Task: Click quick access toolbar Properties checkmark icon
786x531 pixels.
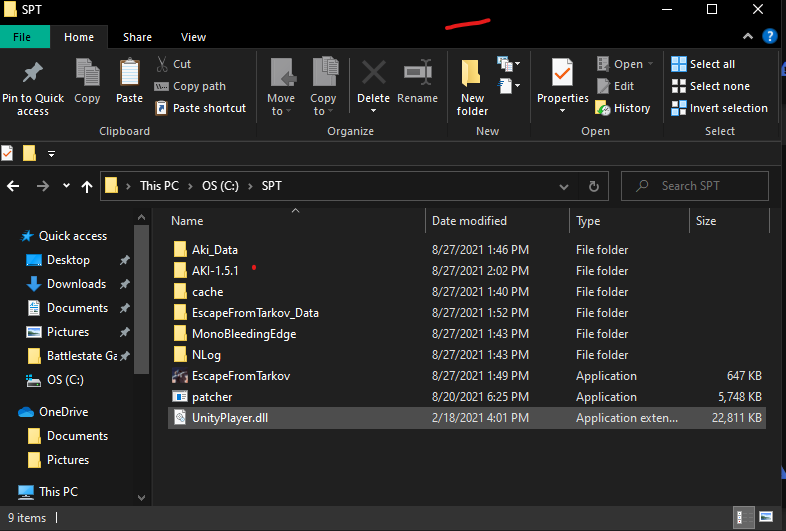Action: coord(7,153)
